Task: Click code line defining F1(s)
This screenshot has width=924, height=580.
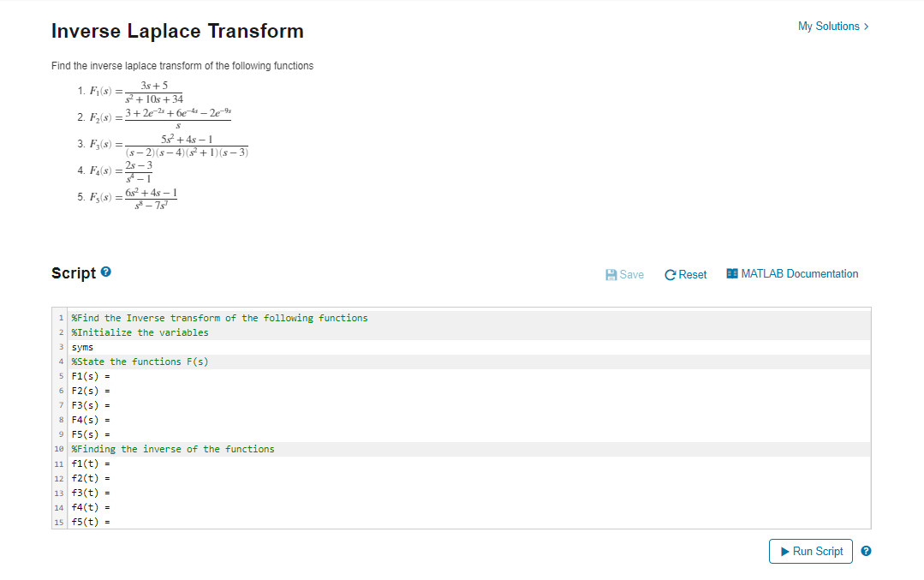Action: 89,376
